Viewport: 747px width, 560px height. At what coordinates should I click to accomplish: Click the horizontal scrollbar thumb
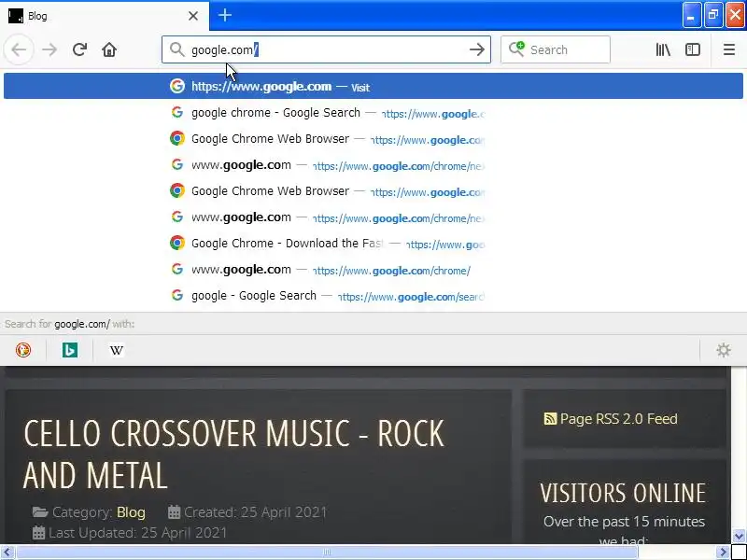(x=326, y=553)
